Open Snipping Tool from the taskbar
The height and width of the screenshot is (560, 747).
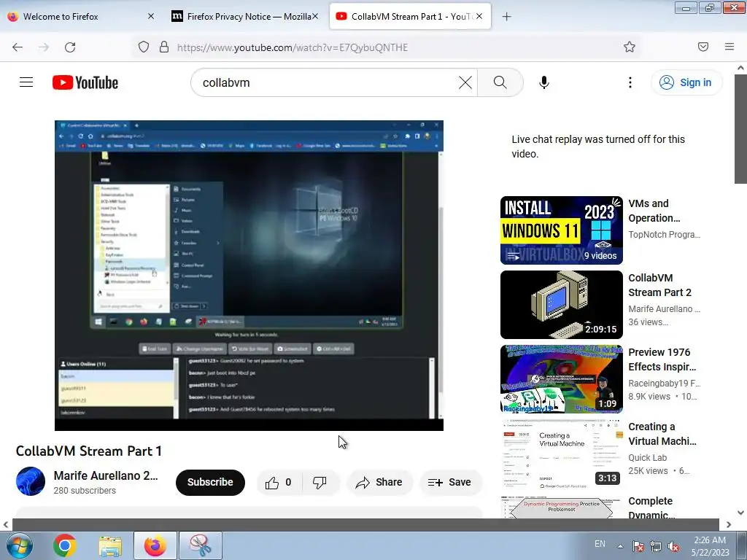[x=201, y=545]
